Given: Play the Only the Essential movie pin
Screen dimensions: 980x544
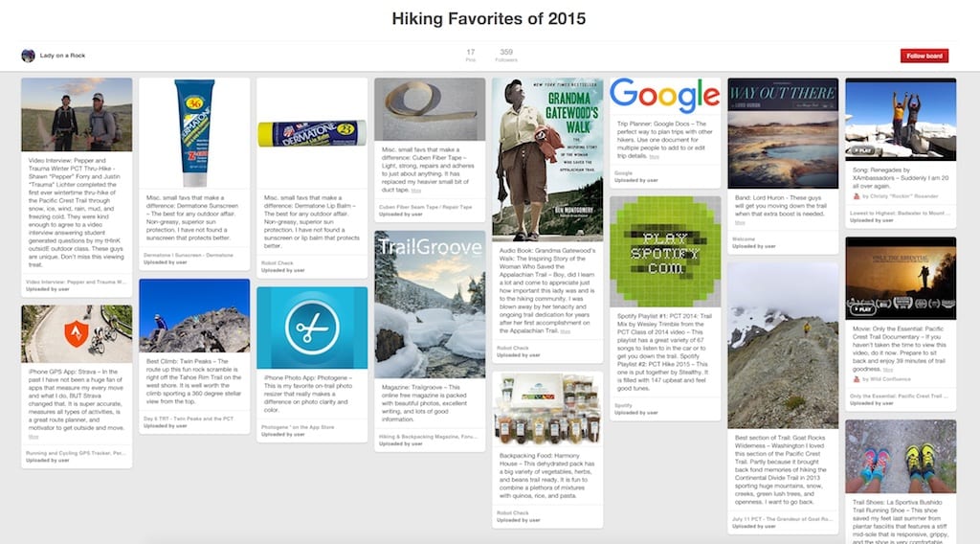Looking at the screenshot, I should (901, 279).
